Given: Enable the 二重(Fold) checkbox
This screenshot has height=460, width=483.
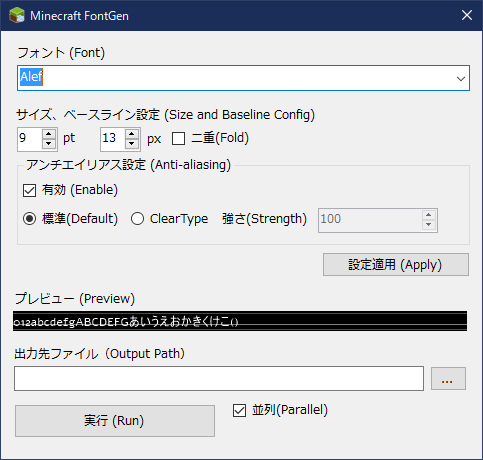Looking at the screenshot, I should pos(178,139).
